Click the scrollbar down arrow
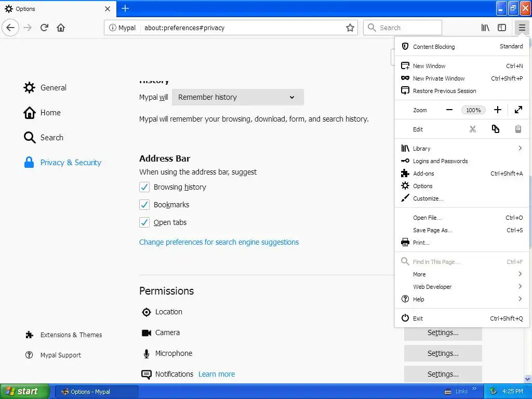This screenshot has height=399, width=532. (528, 379)
